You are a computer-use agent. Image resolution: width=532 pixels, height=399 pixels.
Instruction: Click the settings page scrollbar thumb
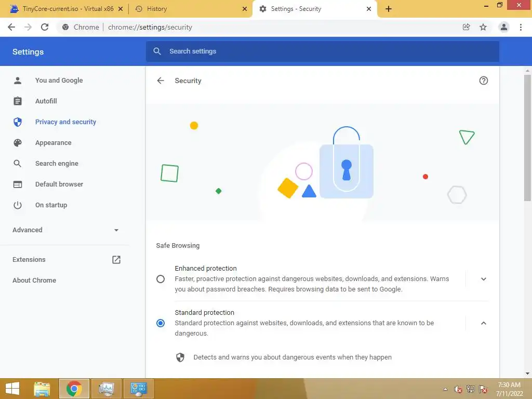point(527,137)
